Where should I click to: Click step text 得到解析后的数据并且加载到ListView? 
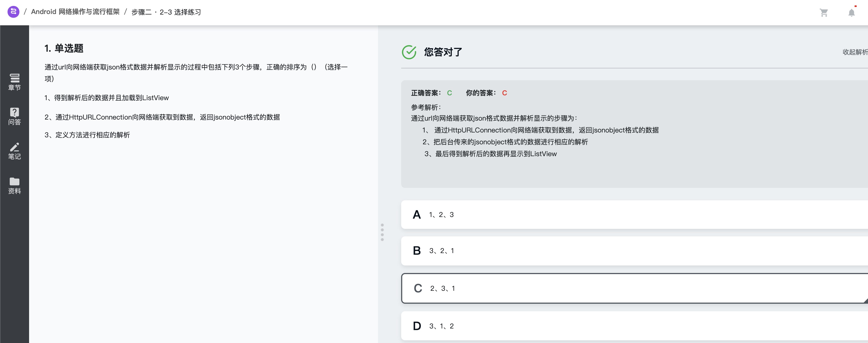click(x=111, y=98)
